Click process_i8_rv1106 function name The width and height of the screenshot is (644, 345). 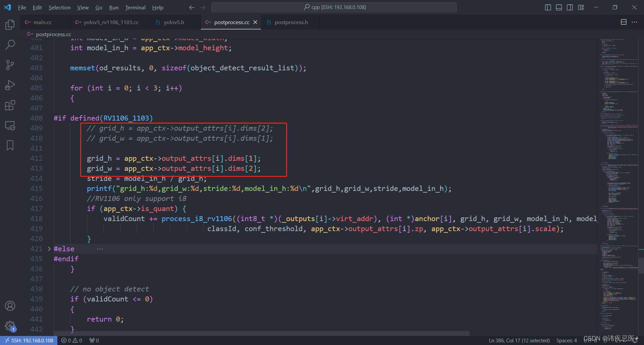point(197,219)
